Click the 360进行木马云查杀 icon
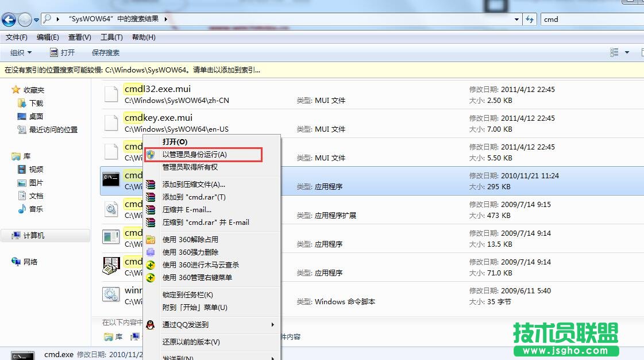Image resolution: width=644 pixels, height=360 pixels. tap(151, 265)
